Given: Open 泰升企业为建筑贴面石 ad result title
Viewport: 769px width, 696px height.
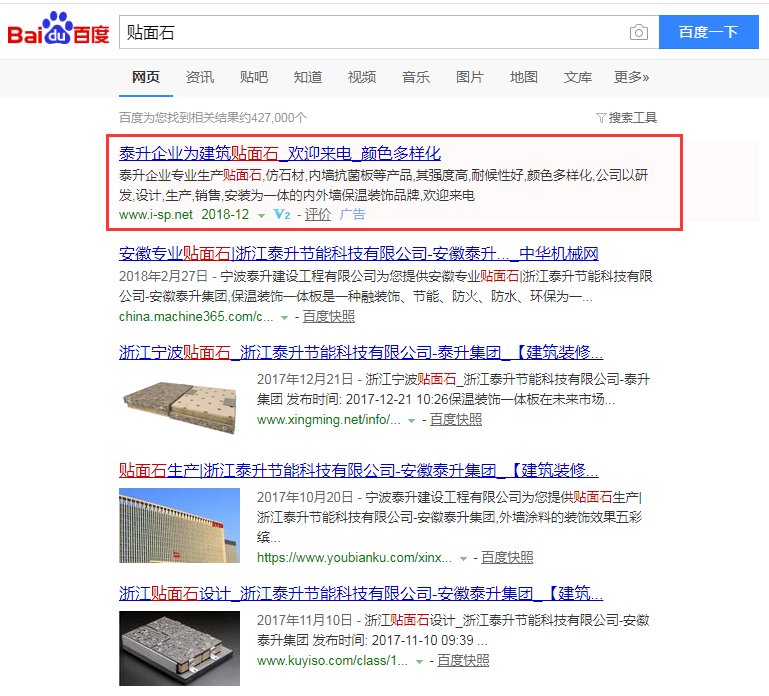Looking at the screenshot, I should 280,154.
